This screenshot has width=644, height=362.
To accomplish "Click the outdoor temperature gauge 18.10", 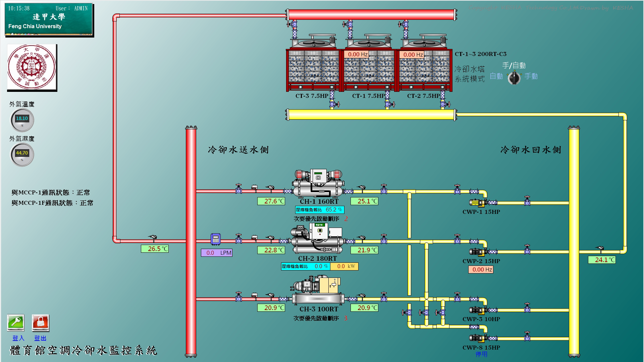I will pos(22,120).
